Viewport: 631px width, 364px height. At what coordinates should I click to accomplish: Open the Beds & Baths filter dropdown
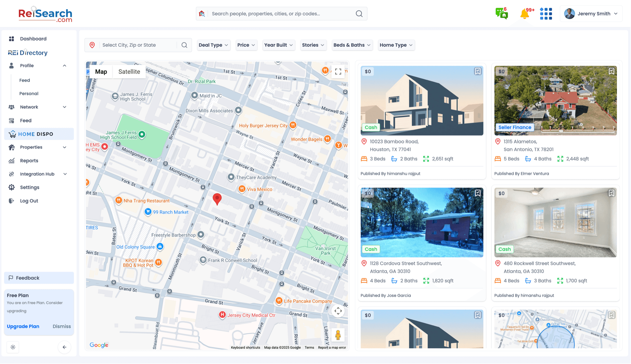pos(352,45)
